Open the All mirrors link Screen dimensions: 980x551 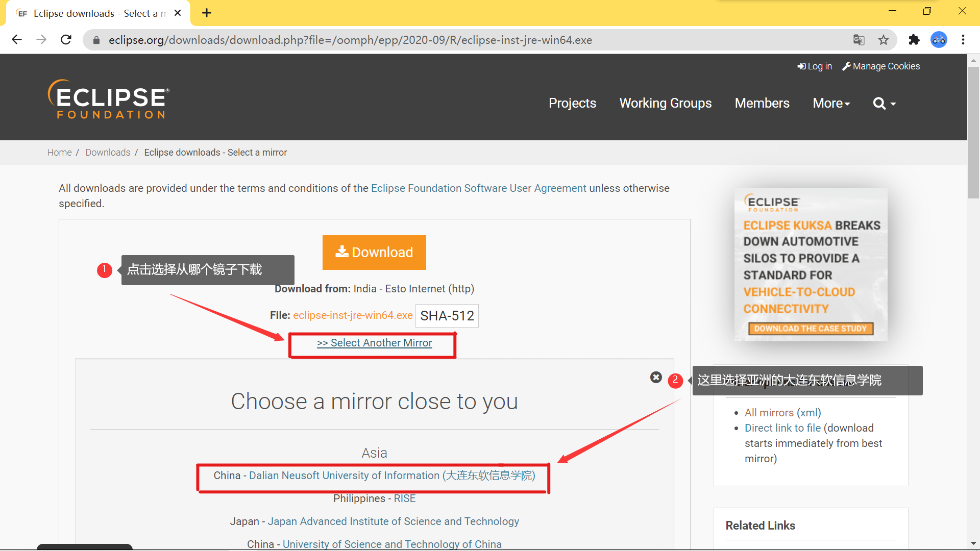coord(769,413)
